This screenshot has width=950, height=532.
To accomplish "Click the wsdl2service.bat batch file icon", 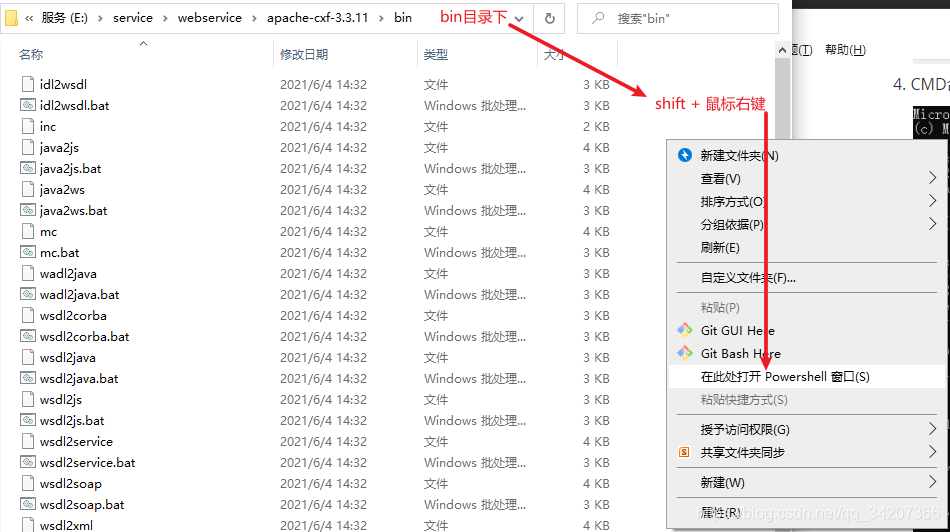I will click(27, 462).
